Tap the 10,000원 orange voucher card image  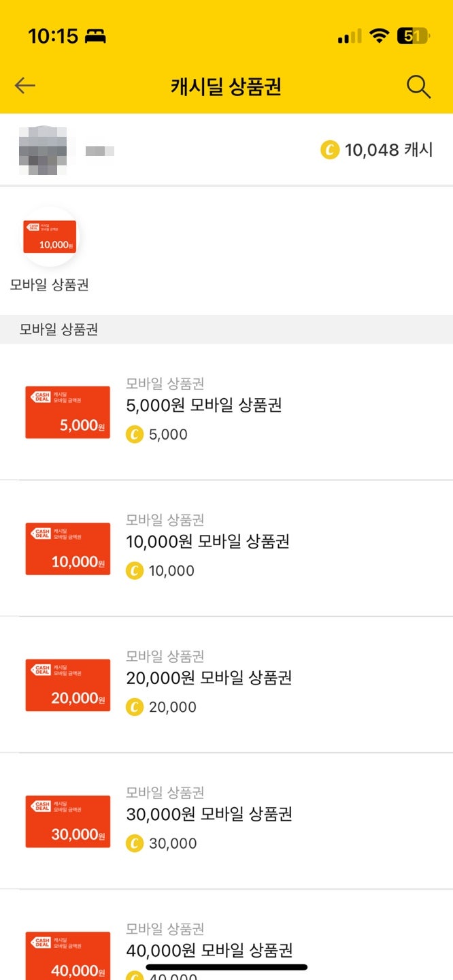pos(67,549)
